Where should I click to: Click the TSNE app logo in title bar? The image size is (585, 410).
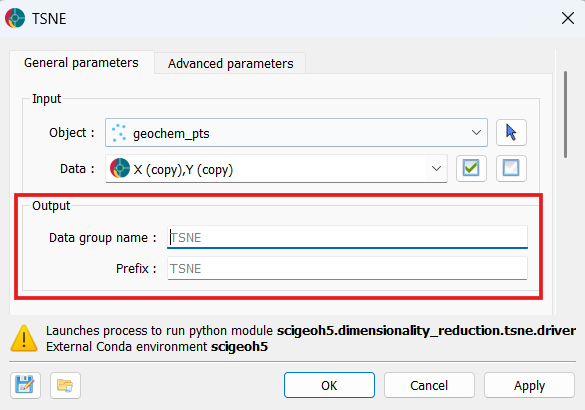(x=15, y=18)
